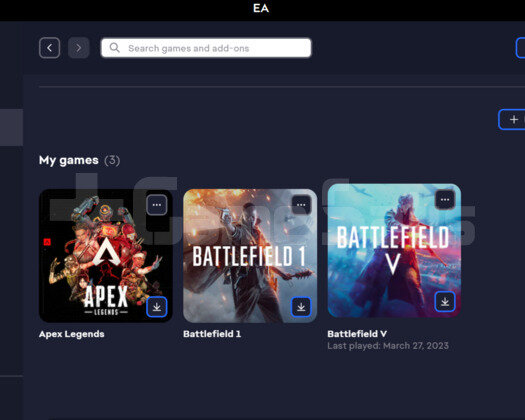Go forward with the right arrow button
Viewport: 525px width, 420px height.
78,48
